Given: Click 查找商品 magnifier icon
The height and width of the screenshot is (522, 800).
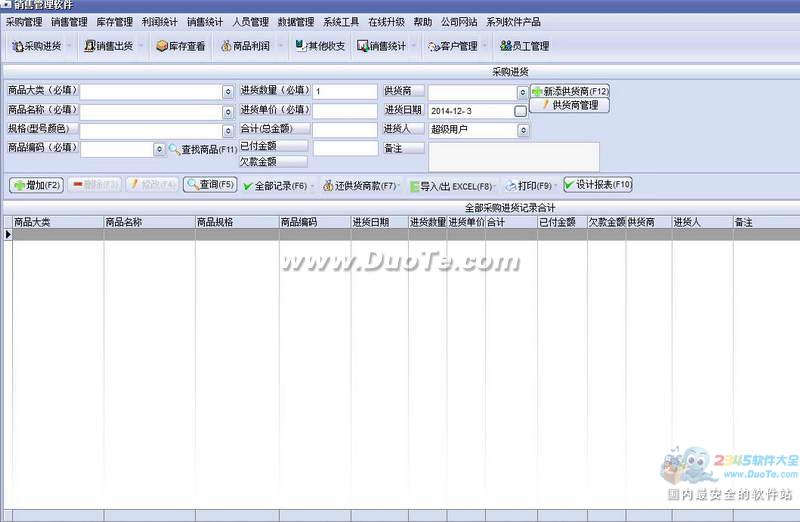Looking at the screenshot, I should point(173,149).
